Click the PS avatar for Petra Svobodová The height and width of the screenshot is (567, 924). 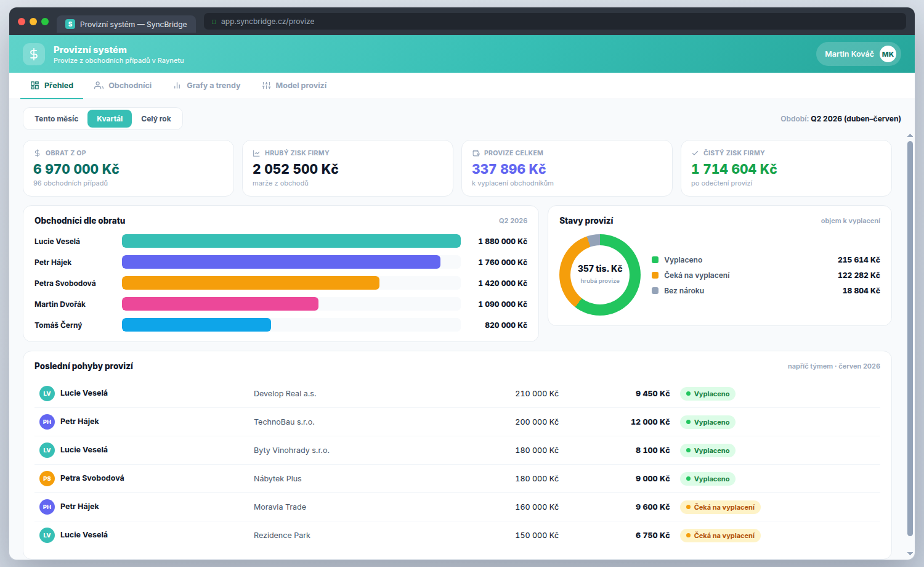pyautogui.click(x=47, y=478)
